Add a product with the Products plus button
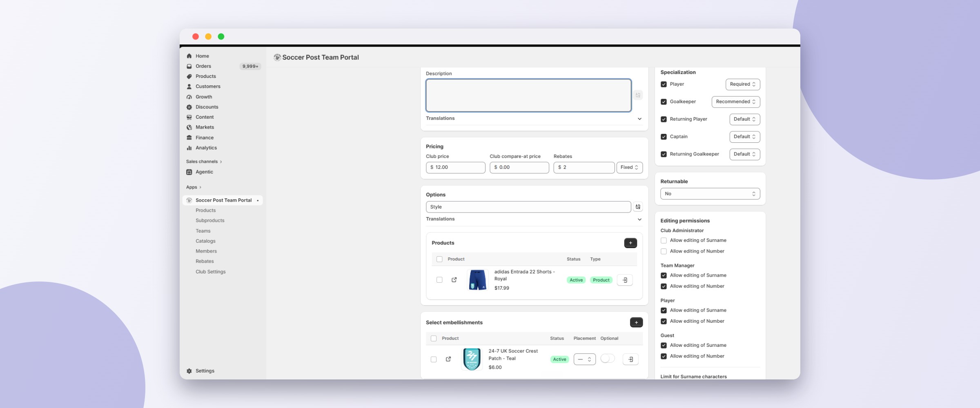980x408 pixels. [x=630, y=243]
